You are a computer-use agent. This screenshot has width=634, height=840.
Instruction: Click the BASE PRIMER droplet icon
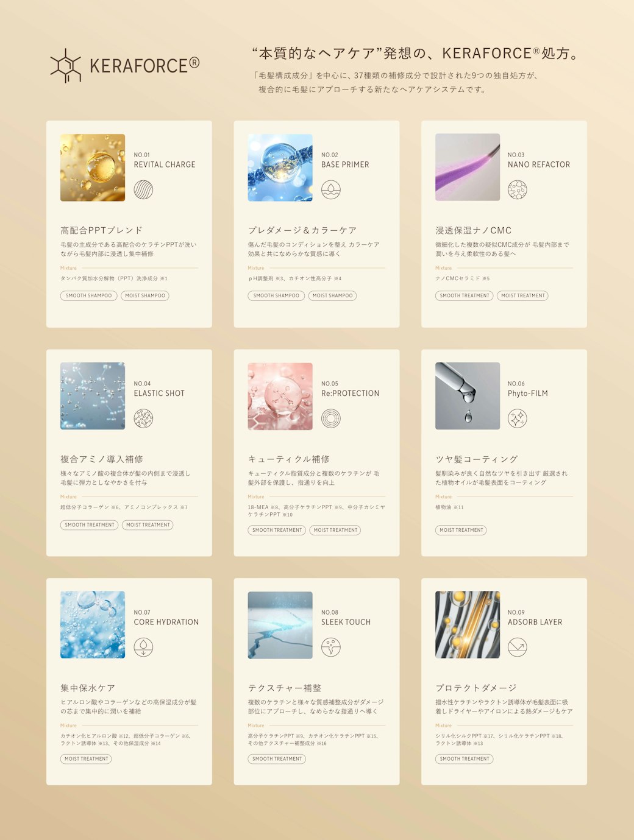(330, 189)
